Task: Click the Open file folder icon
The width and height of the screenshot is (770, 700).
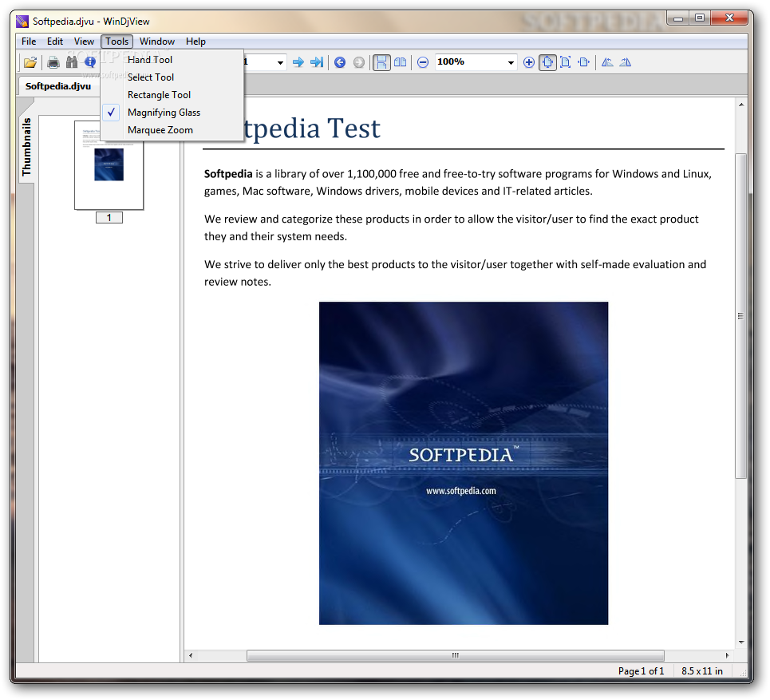Action: [30, 62]
